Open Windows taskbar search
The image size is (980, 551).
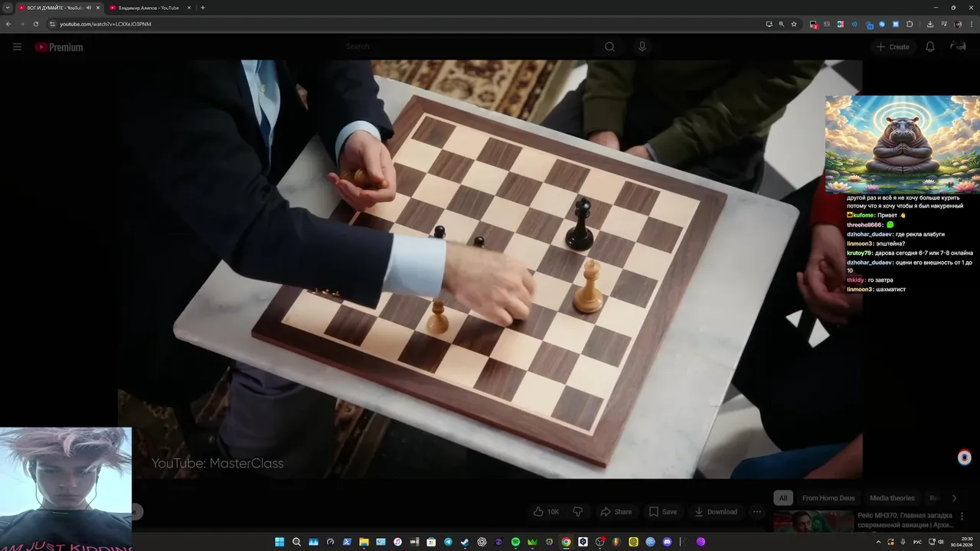296,542
